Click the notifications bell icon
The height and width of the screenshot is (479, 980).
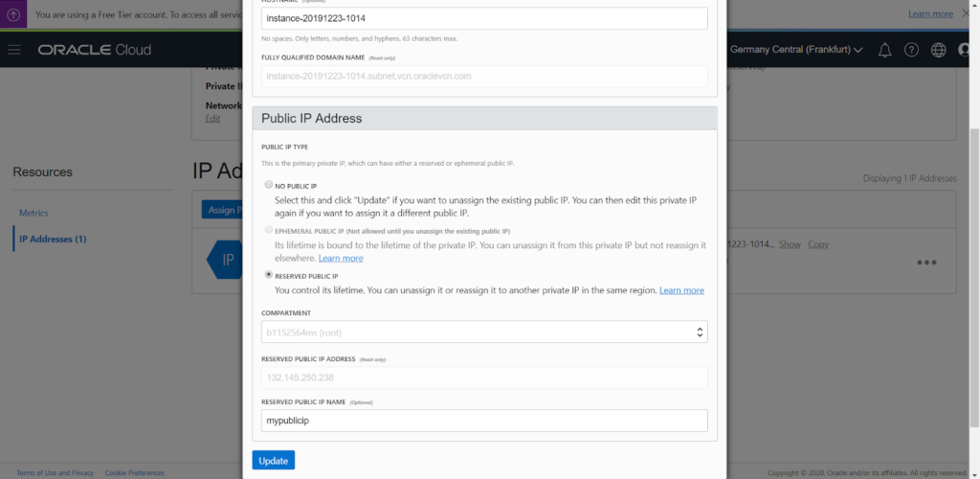click(x=884, y=50)
